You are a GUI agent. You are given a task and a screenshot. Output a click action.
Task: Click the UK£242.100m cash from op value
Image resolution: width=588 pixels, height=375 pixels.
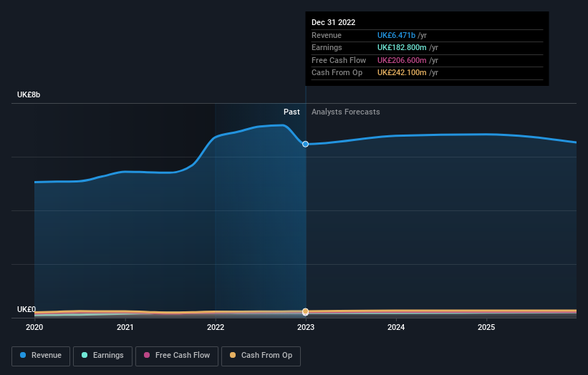click(402, 73)
